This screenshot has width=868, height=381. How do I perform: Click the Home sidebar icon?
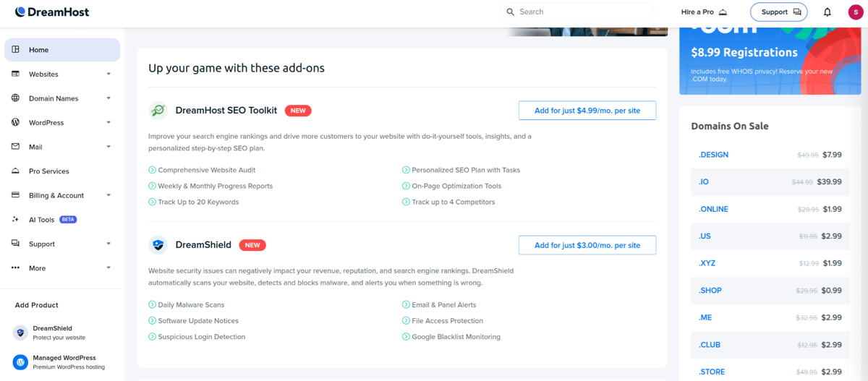15,49
